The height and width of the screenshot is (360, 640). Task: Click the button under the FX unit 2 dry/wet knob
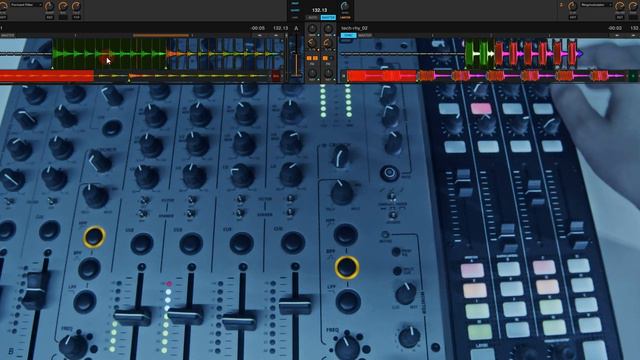tap(573, 18)
